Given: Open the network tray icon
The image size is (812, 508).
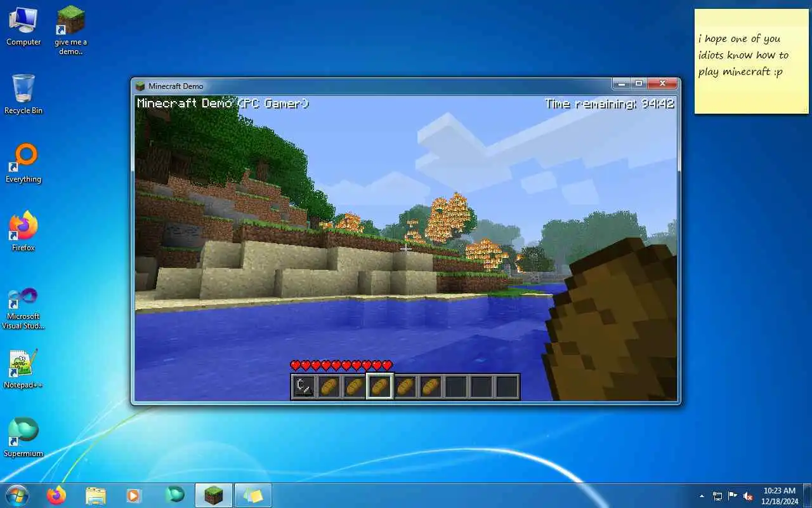Looking at the screenshot, I should (717, 496).
